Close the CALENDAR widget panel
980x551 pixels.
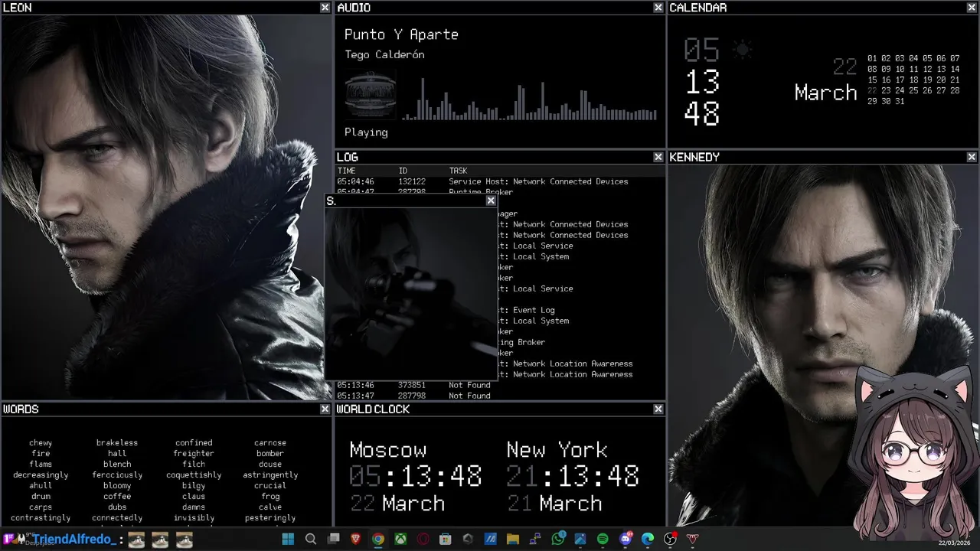972,7
